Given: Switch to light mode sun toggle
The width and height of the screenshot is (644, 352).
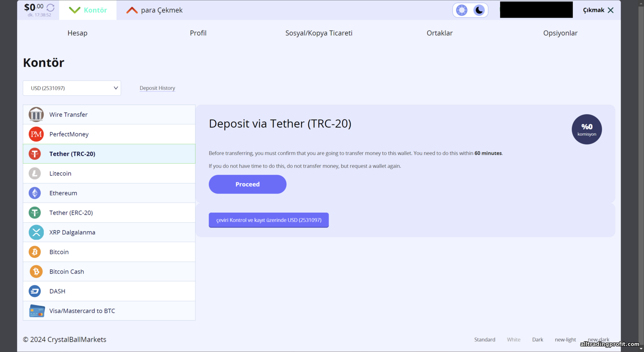Looking at the screenshot, I should [462, 10].
